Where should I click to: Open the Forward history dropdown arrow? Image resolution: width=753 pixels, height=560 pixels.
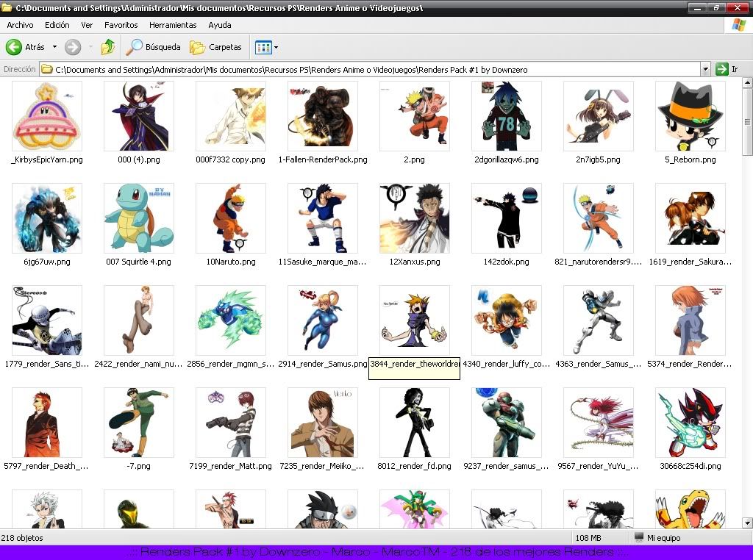point(90,47)
